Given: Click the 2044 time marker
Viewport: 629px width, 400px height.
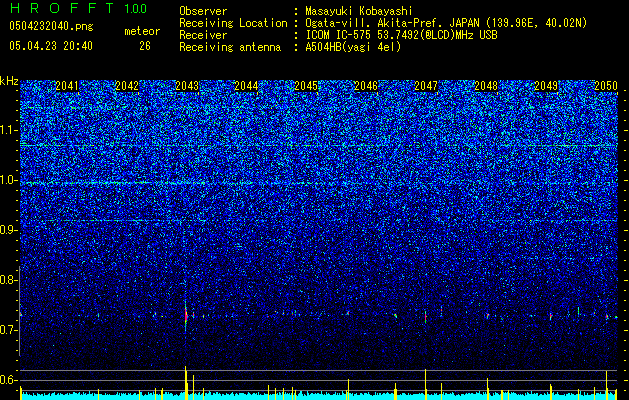Looking at the screenshot, I should [x=246, y=86].
